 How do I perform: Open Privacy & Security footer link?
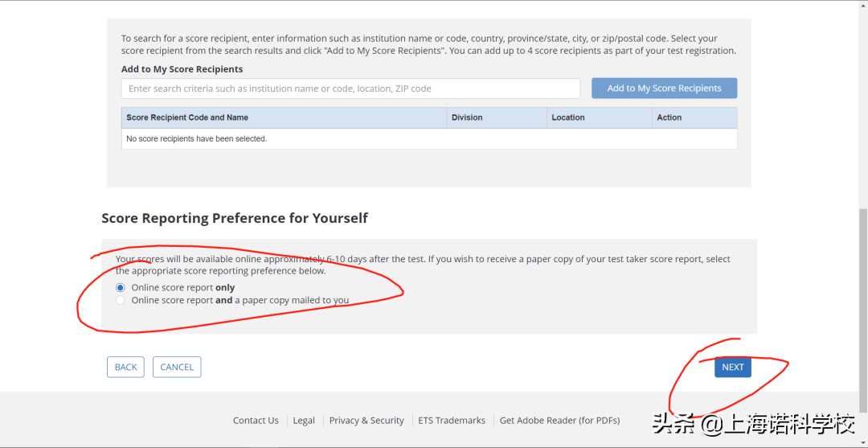tap(366, 421)
